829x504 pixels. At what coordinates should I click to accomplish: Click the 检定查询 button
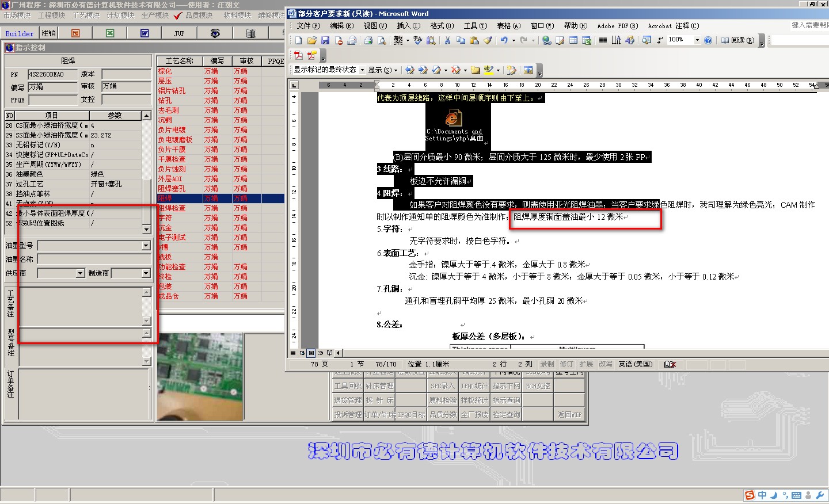tap(506, 414)
